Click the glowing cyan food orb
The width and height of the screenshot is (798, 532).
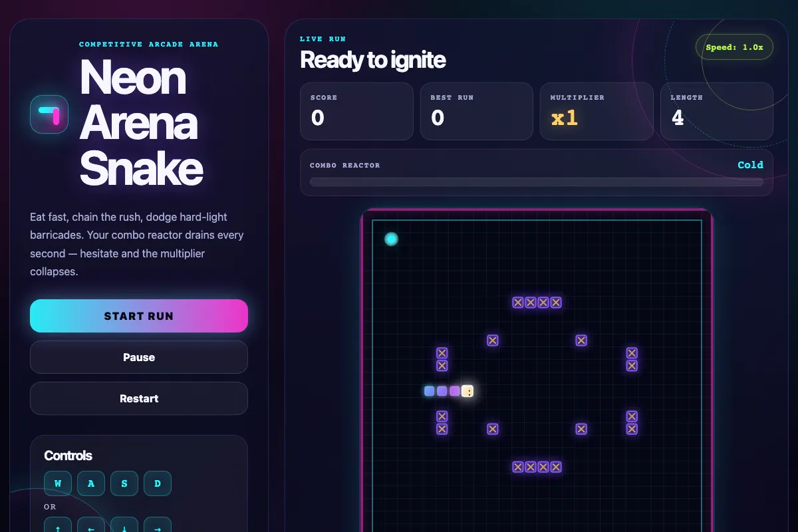[392, 239]
